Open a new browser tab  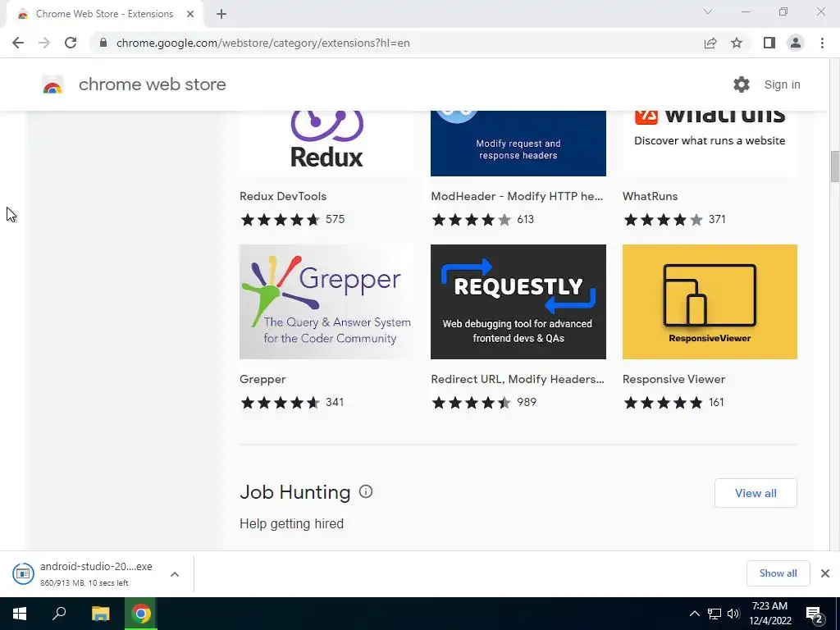221,14
